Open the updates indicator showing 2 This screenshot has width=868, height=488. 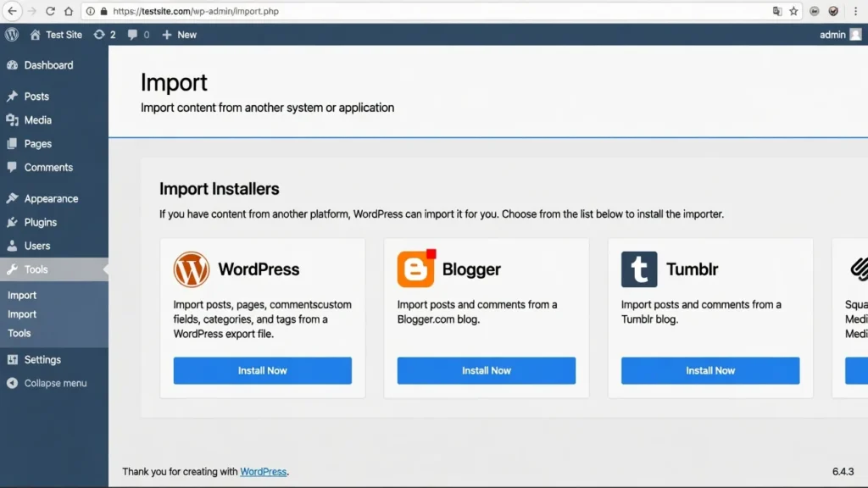(x=104, y=34)
